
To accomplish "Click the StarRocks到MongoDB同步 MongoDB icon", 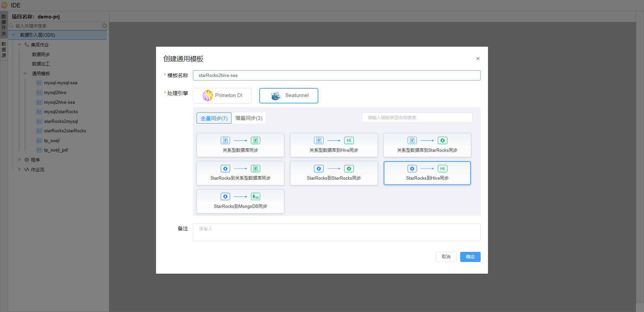I will click(255, 197).
